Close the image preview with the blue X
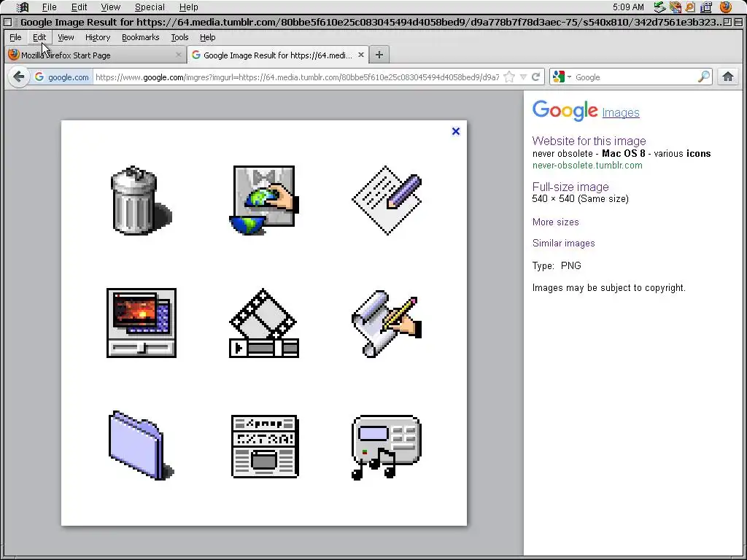Image resolution: width=747 pixels, height=560 pixels. [x=456, y=131]
